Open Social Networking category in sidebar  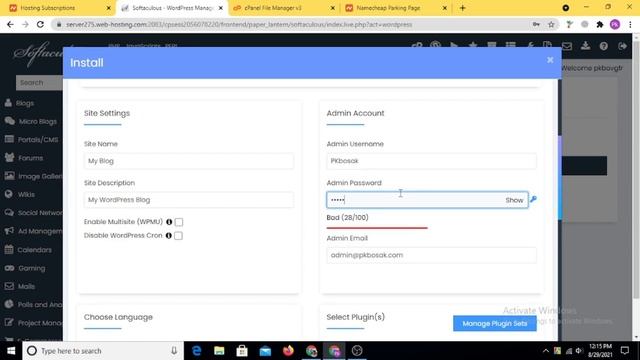pos(33,213)
